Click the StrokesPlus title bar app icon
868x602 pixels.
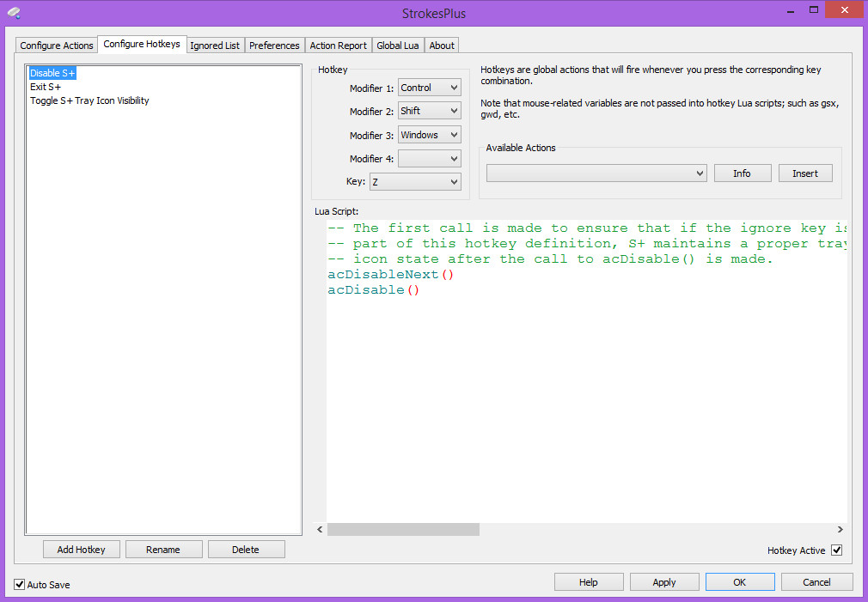pos(15,13)
